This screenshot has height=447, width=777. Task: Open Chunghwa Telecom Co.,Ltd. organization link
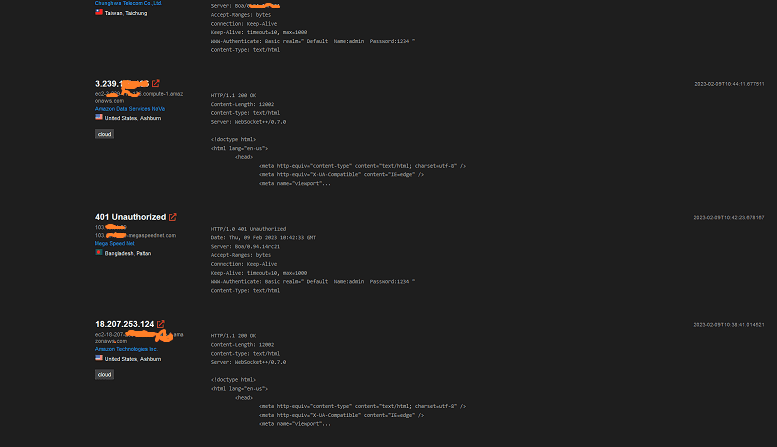click(x=128, y=3)
